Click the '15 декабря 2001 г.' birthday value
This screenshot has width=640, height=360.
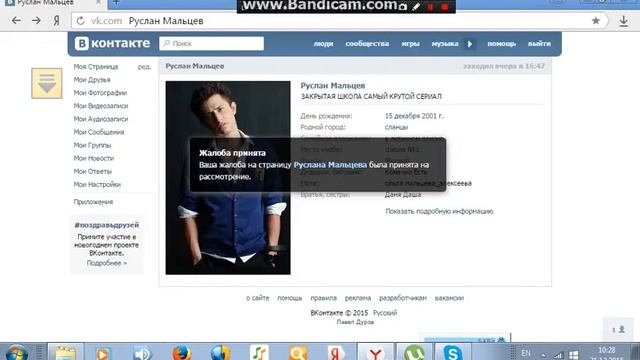click(414, 116)
